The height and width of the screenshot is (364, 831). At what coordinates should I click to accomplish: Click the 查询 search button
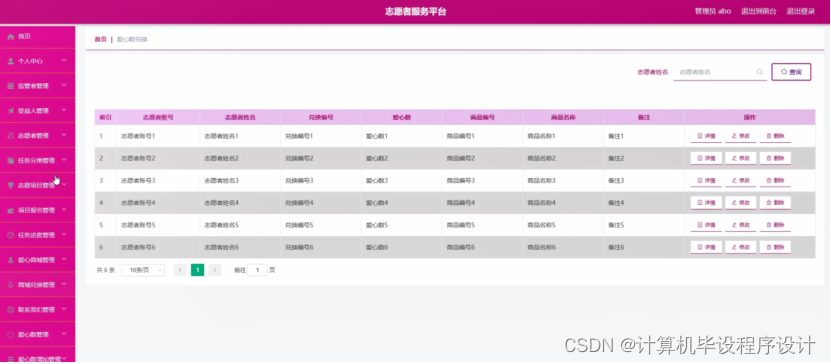point(791,72)
